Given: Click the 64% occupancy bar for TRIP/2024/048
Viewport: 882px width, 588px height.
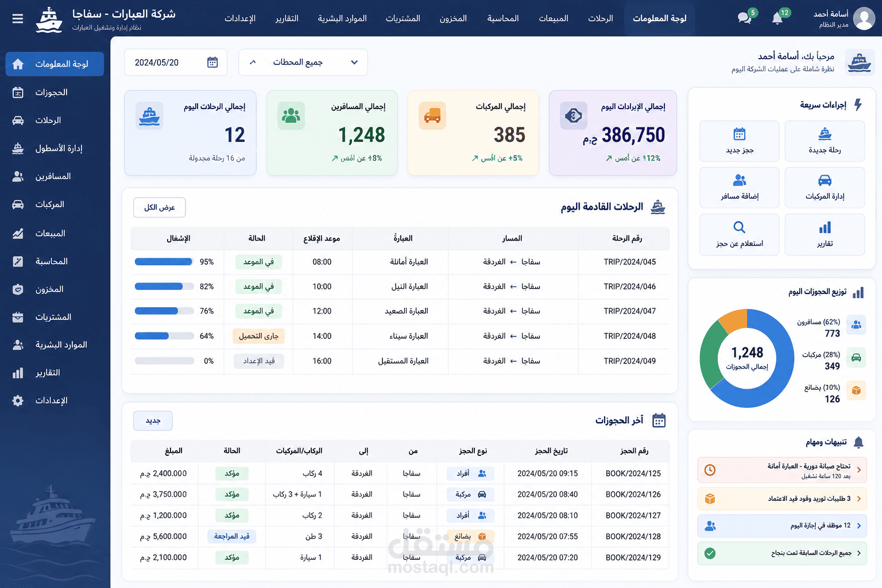Looking at the screenshot, I should 164,336.
